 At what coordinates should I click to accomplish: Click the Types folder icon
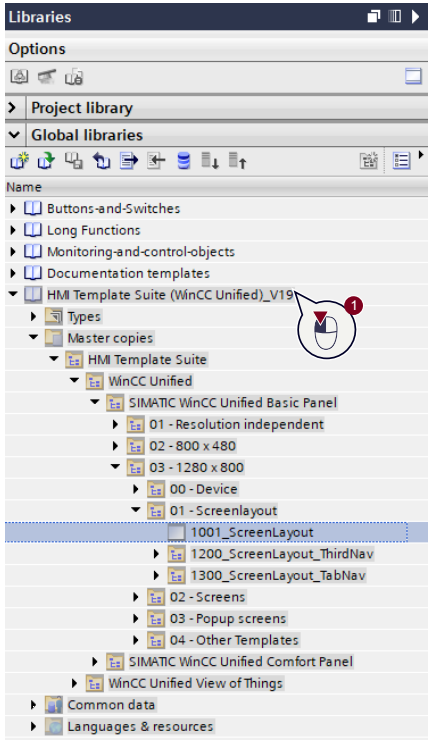pyautogui.click(x=54, y=316)
